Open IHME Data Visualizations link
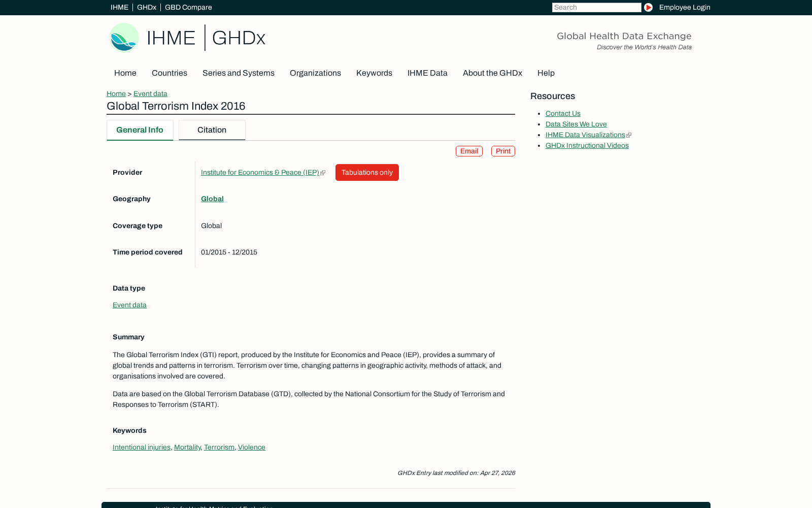 tap(585, 135)
